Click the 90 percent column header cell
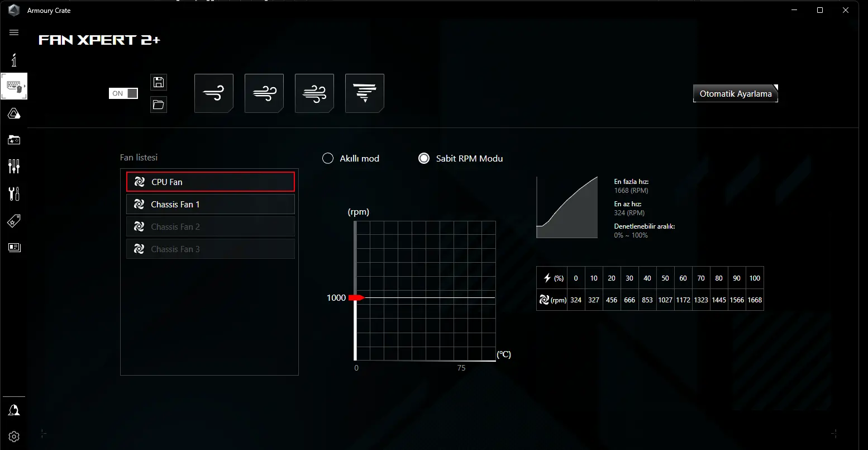Screen dimensions: 868x450 pyautogui.click(x=737, y=278)
